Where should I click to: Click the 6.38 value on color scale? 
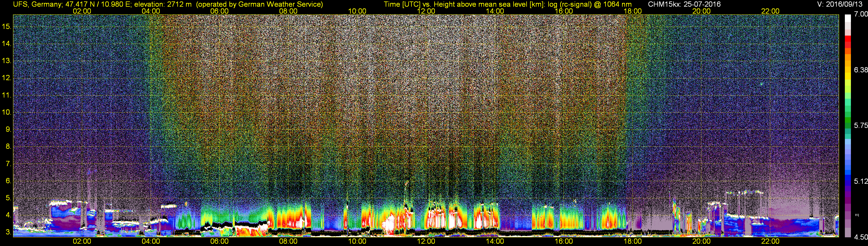tap(860, 70)
